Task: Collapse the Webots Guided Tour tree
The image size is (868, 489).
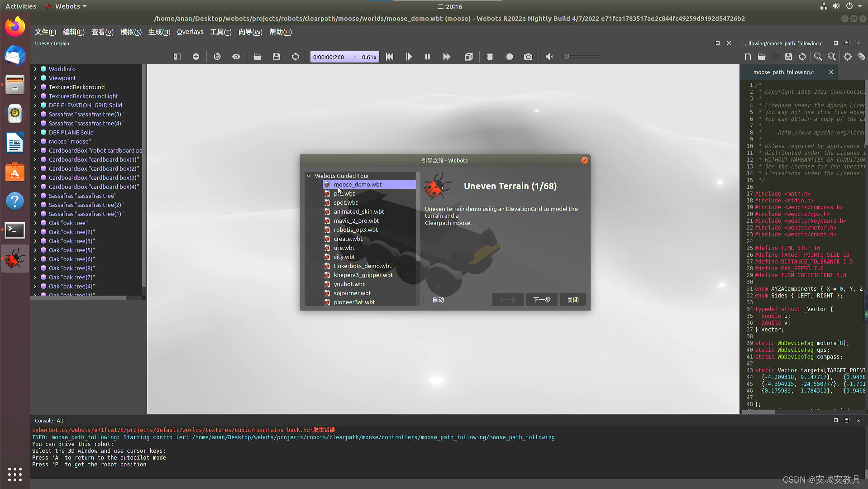Action: coord(309,176)
